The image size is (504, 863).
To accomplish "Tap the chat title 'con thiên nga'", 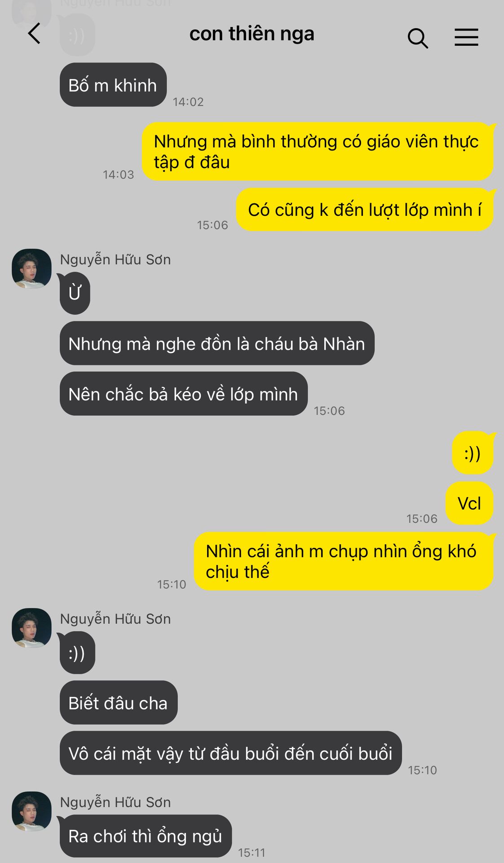I will (x=252, y=34).
